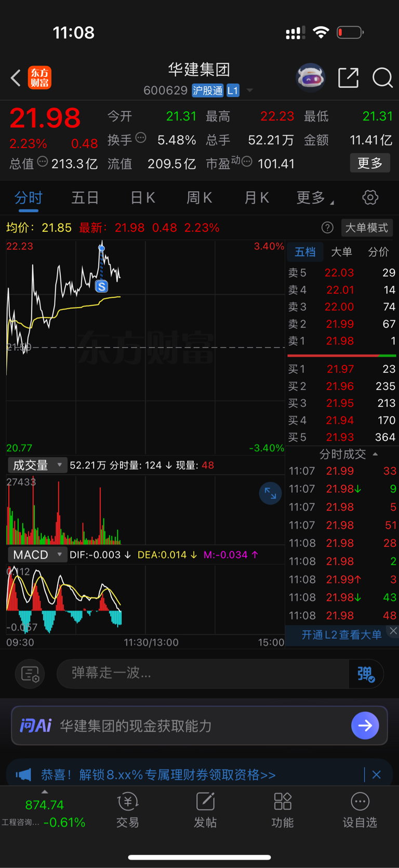Open 解锁8.xx%专属理财券 promotion link
The height and width of the screenshot is (868, 399).
click(x=158, y=775)
